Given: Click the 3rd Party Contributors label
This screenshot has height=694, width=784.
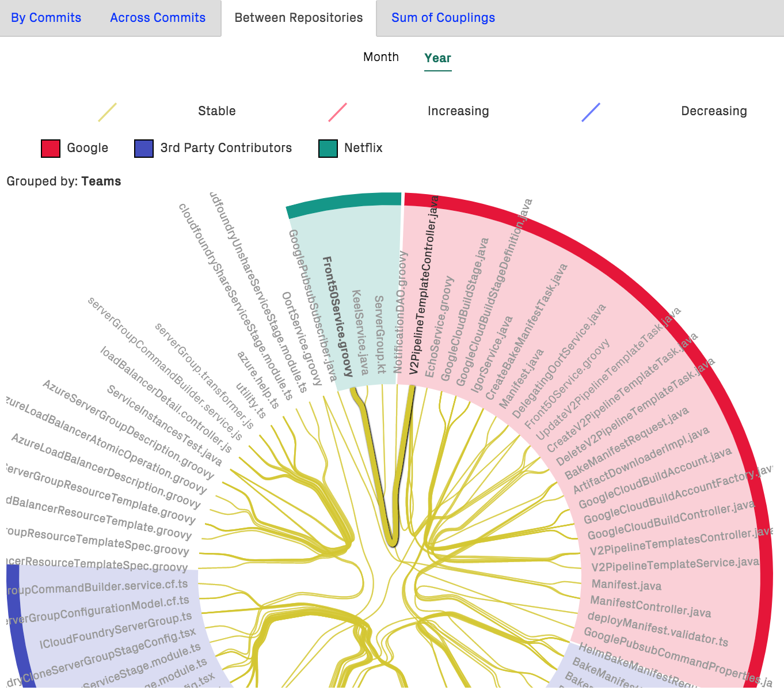Looking at the screenshot, I should coord(226,148).
